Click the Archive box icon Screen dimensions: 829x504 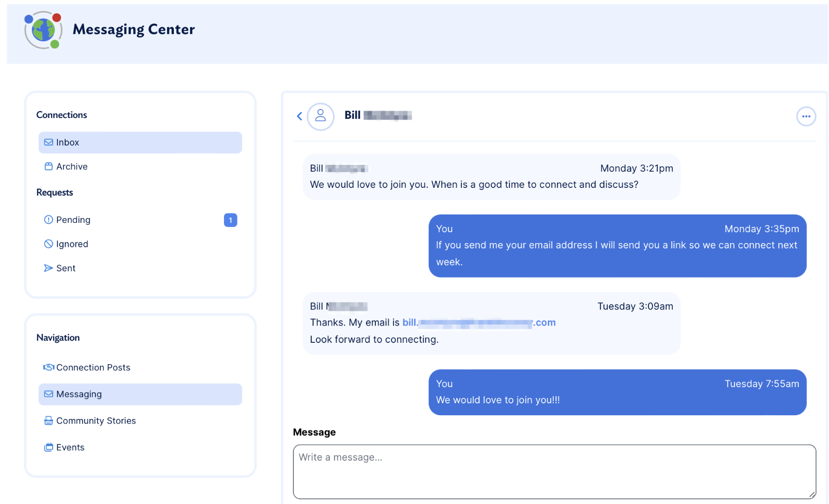click(49, 166)
